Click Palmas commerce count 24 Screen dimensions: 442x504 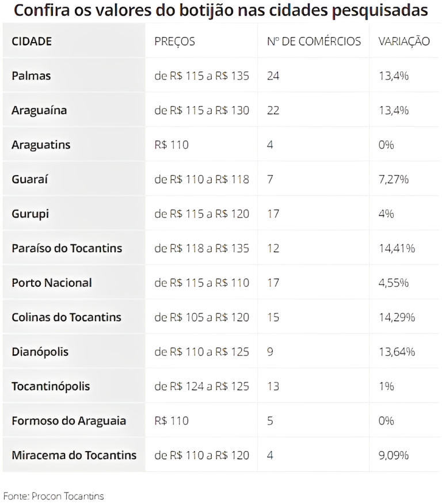[273, 76]
